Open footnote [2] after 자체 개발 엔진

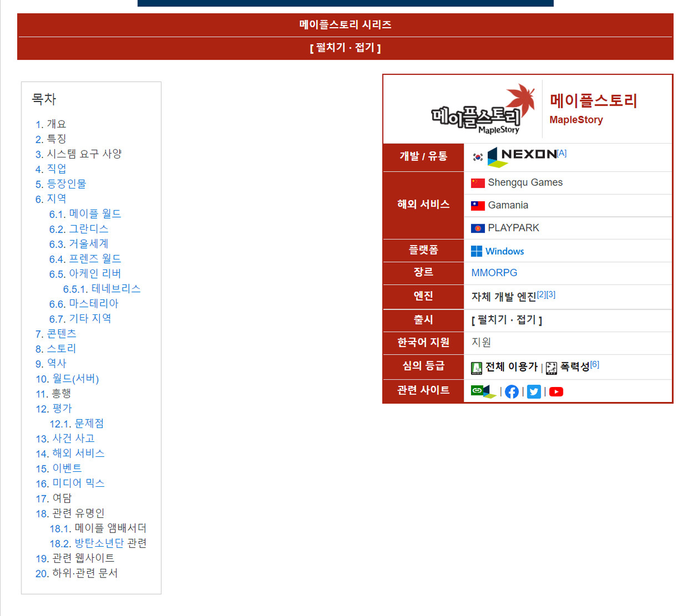pyautogui.click(x=541, y=295)
